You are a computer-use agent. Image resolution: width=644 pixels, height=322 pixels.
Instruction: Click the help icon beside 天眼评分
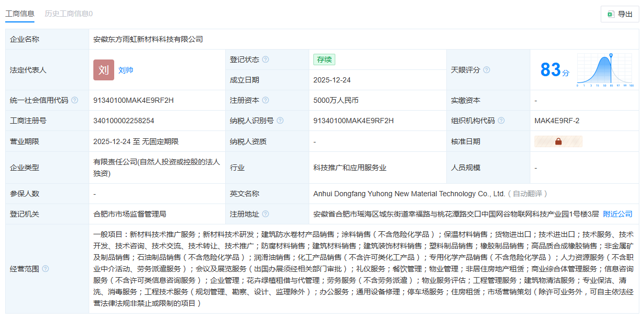click(x=487, y=70)
